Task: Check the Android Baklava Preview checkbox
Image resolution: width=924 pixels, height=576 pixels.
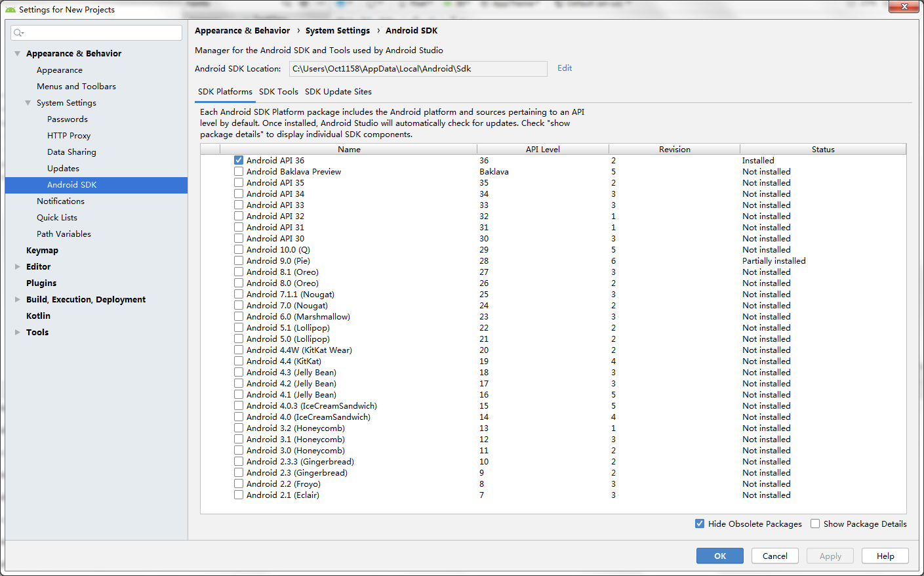Action: [239, 171]
